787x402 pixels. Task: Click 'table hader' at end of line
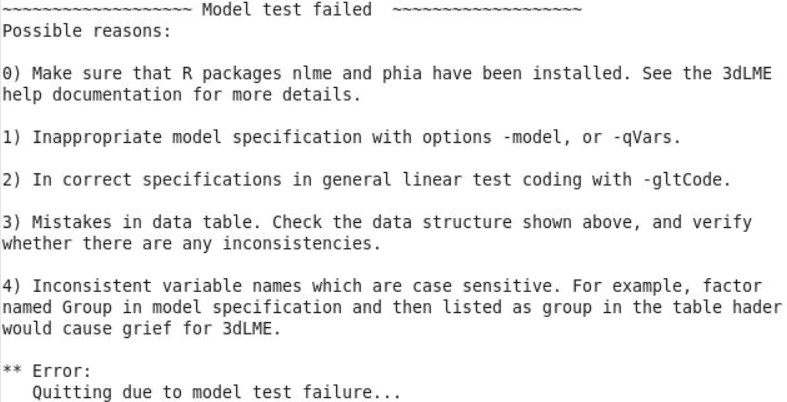pos(727,307)
